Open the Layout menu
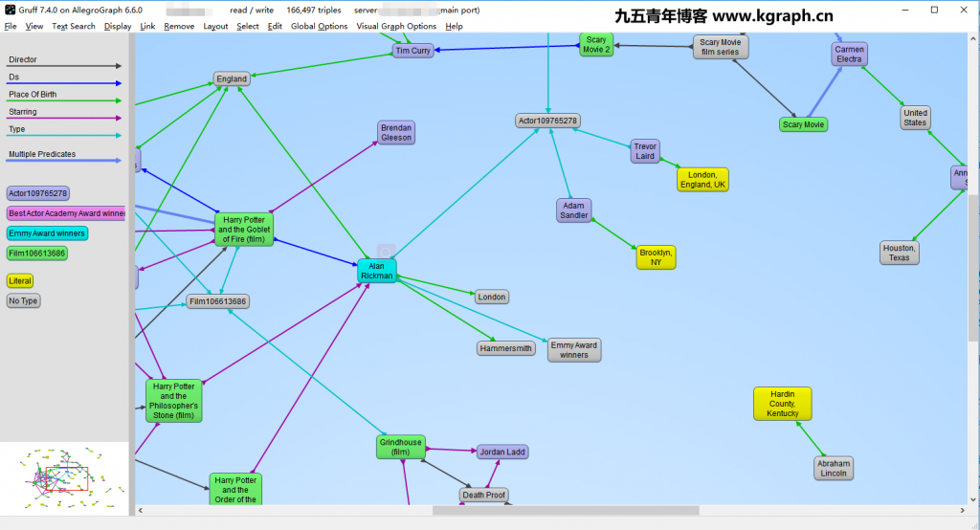This screenshot has width=980, height=530. pyautogui.click(x=215, y=26)
